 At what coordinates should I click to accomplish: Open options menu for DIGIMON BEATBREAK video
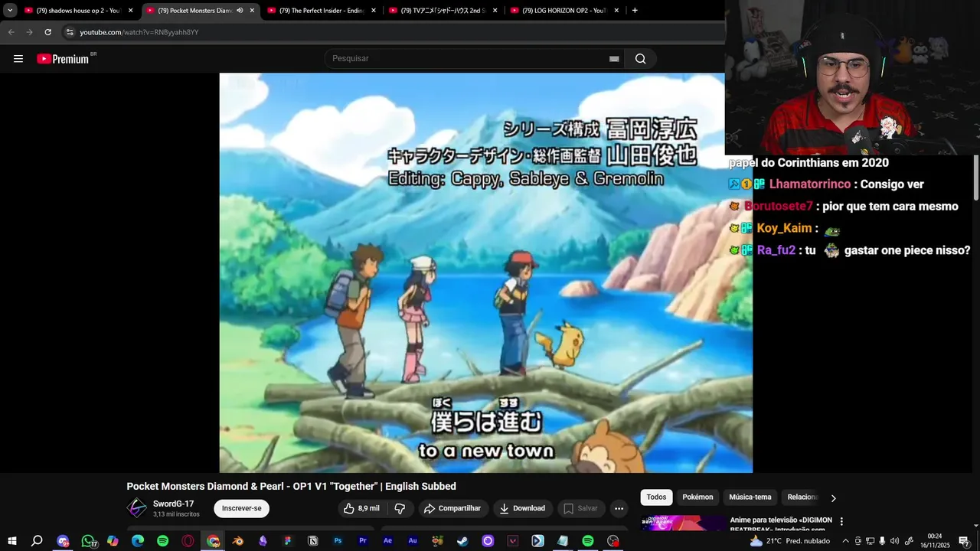click(841, 522)
